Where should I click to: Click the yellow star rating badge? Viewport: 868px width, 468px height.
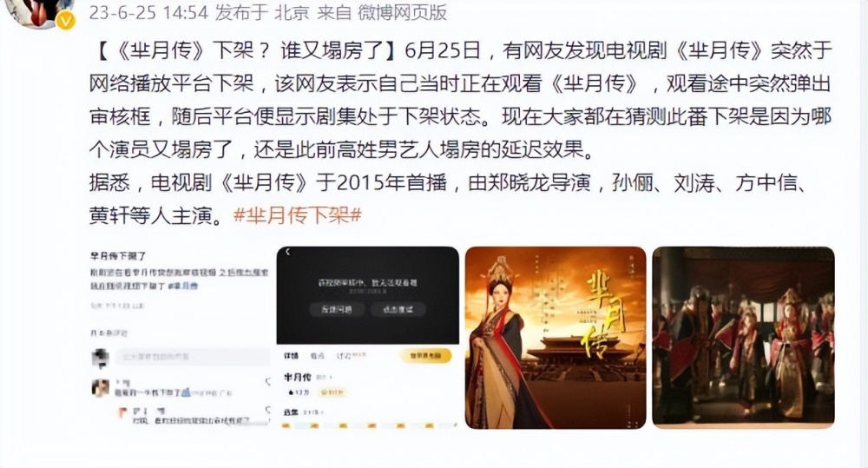coord(332,392)
